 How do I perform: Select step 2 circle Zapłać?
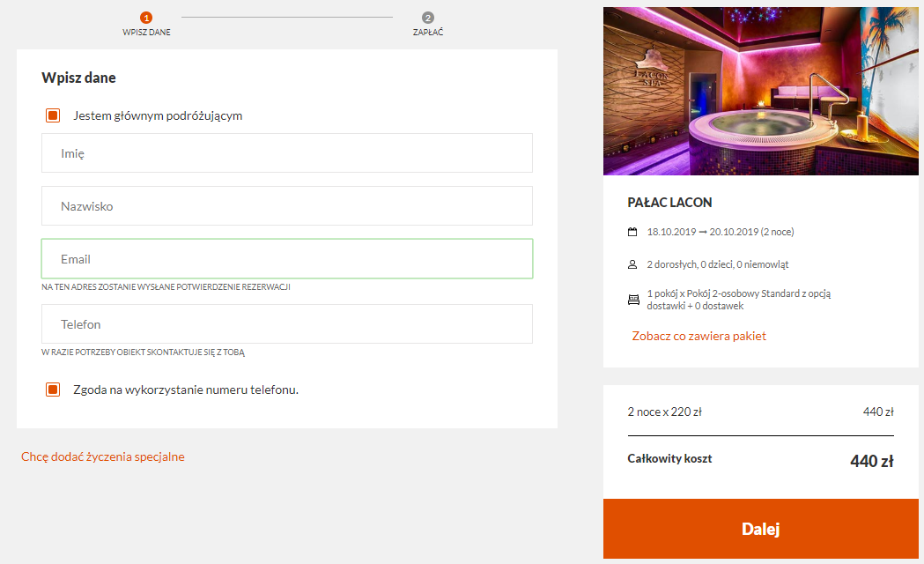pos(428,18)
